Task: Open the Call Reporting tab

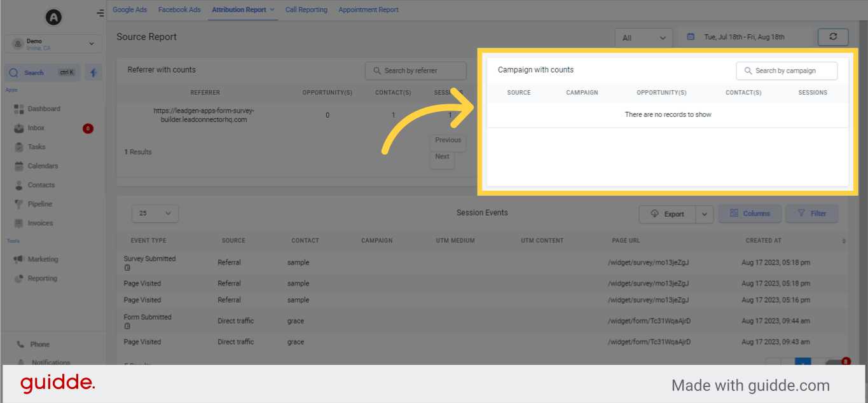Action: click(x=306, y=10)
